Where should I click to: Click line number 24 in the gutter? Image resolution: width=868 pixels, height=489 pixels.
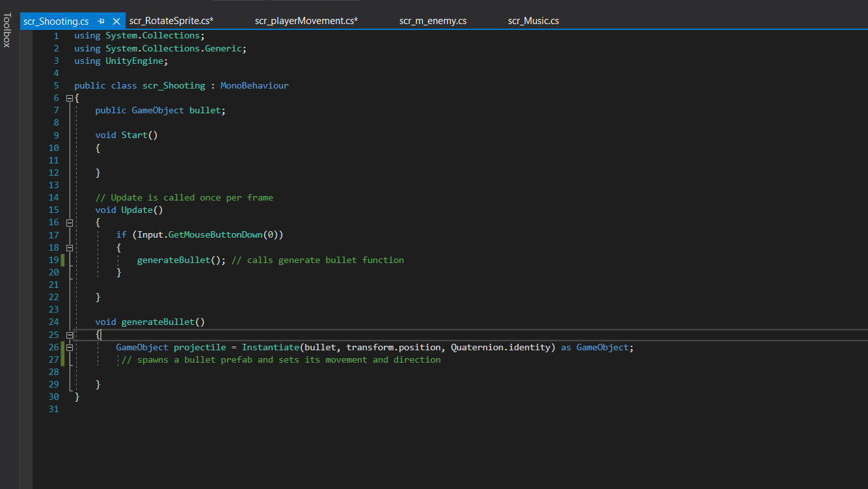53,322
